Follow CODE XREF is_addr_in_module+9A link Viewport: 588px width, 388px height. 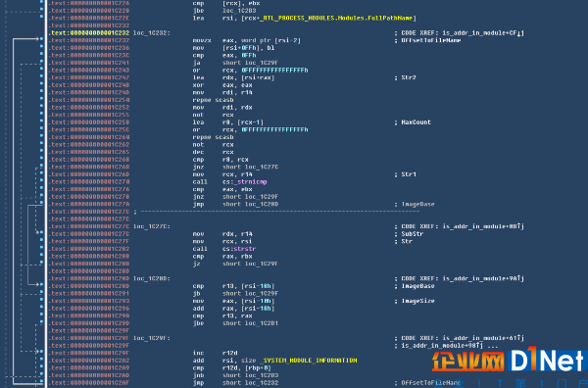coord(483,278)
